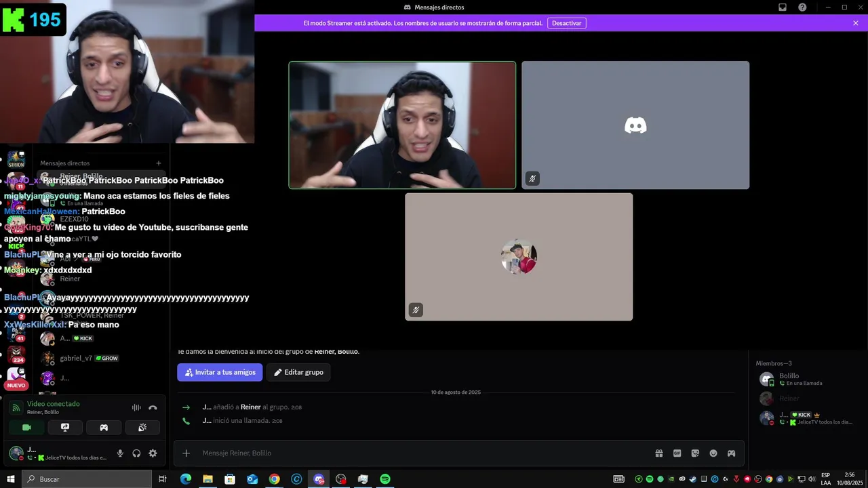
Task: Open Spotify from the taskbar
Action: pyautogui.click(x=385, y=479)
